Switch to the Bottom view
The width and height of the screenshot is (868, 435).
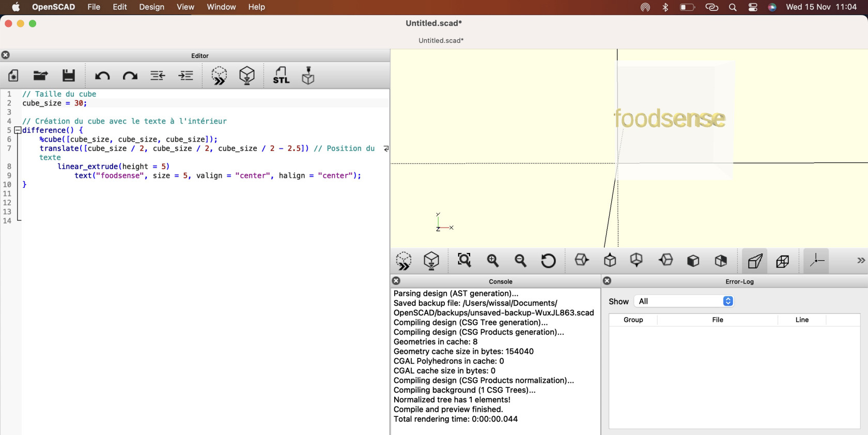pos(637,260)
